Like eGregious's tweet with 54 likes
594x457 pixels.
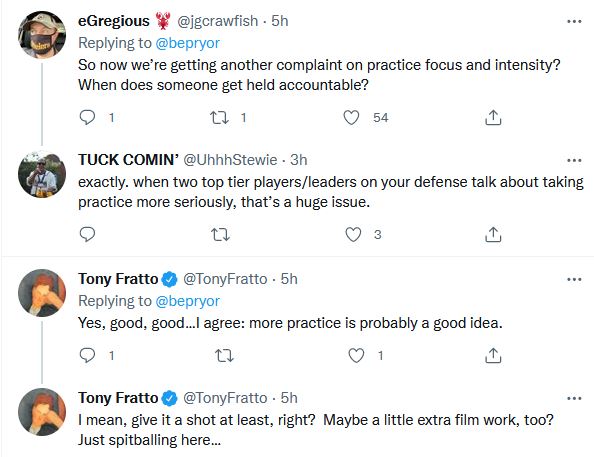coord(351,117)
